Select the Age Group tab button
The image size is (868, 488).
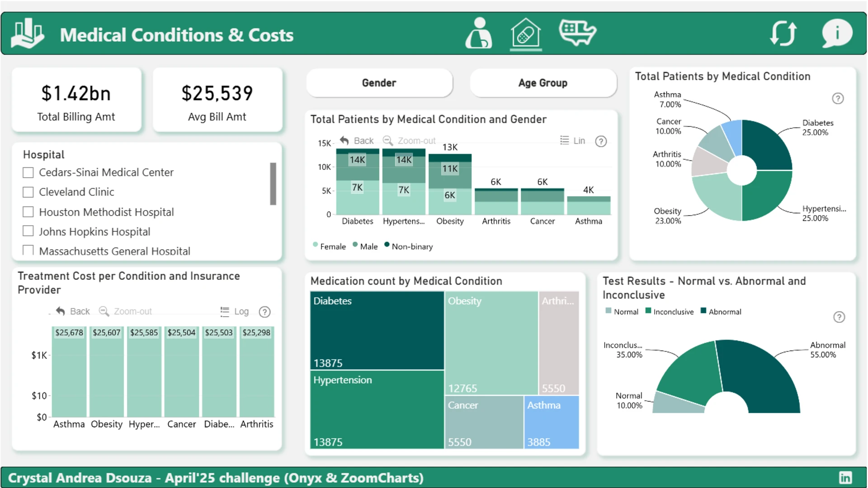pos(543,83)
